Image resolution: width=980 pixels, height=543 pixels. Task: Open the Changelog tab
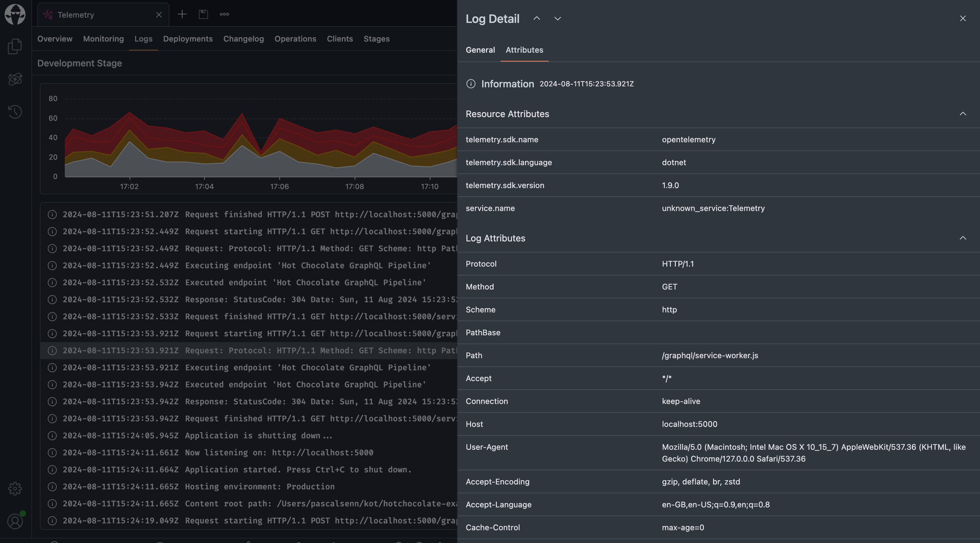coord(243,39)
